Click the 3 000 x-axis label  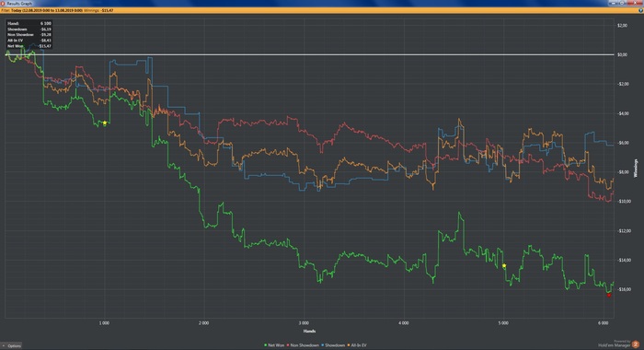click(304, 323)
